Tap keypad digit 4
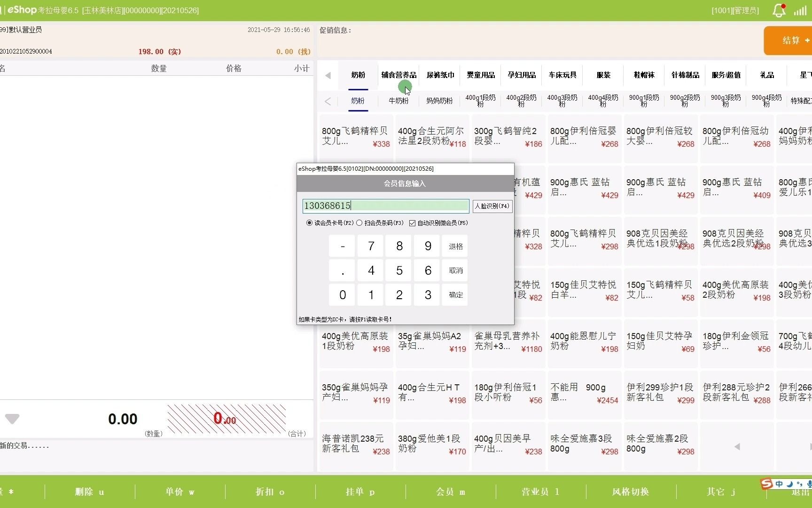The height and width of the screenshot is (508, 812). [371, 270]
